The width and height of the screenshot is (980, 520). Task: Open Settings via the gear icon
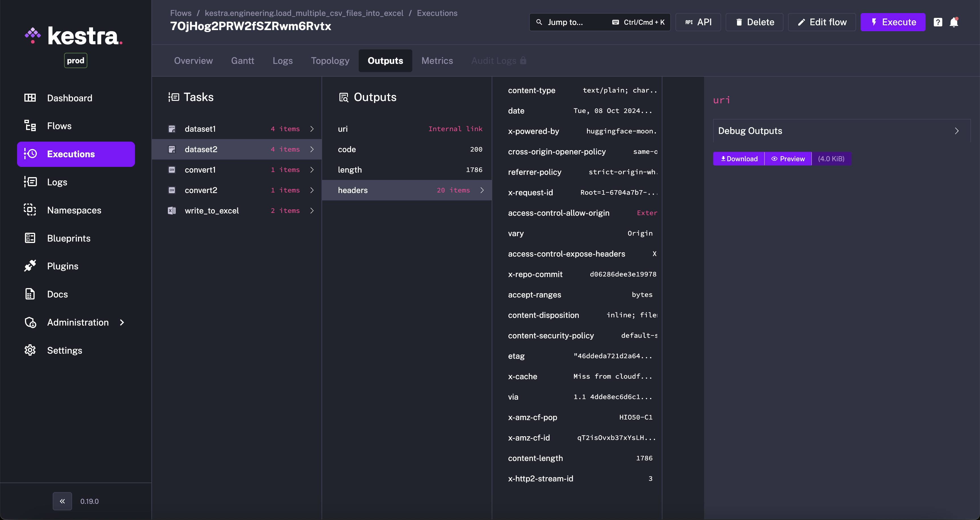click(30, 350)
